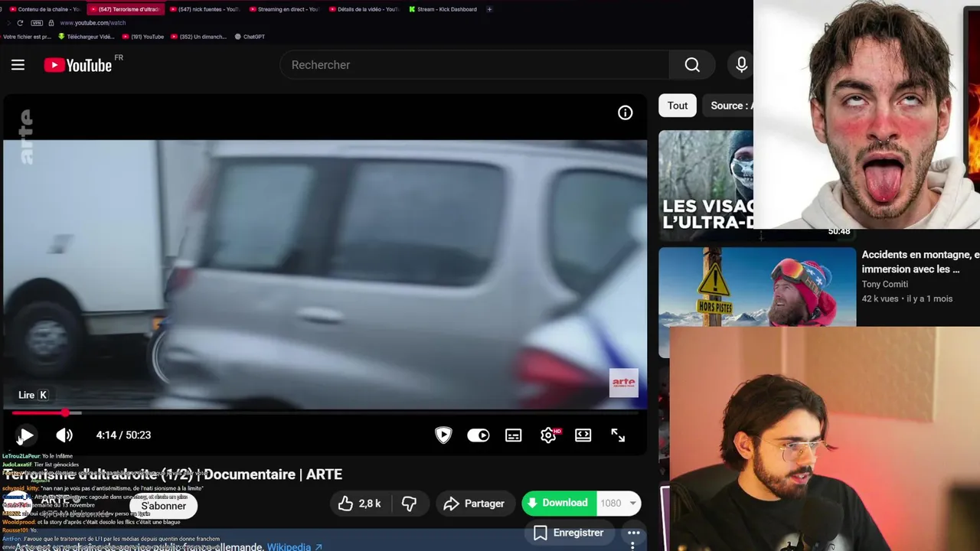Screen dimensions: 980x551
Task: Open the 1080 quality dropdown
Action: 619,503
